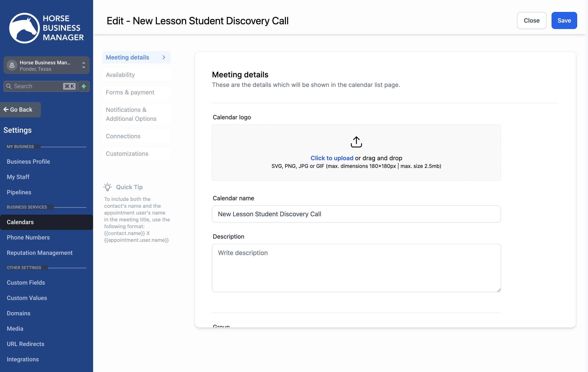Image resolution: width=588 pixels, height=372 pixels.
Task: Click the Quick Tip lightbulb icon
Action: (107, 187)
